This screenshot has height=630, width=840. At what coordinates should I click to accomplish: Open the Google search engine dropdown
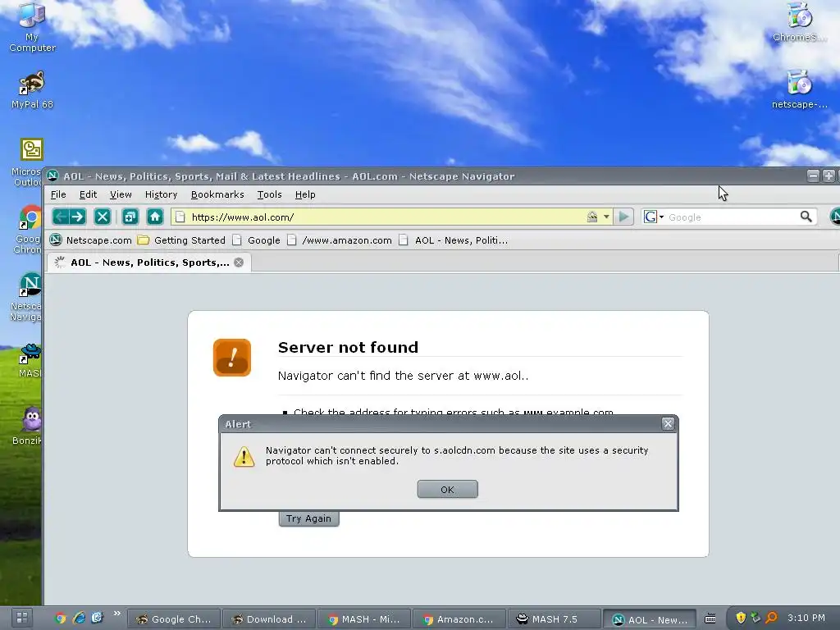[654, 217]
